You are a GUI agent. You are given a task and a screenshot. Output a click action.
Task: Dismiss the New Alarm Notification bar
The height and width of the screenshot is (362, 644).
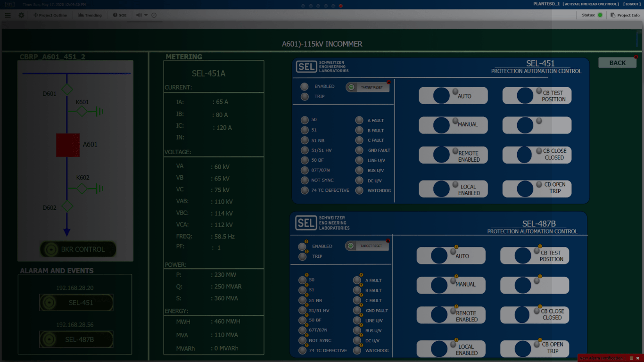pyautogui.click(x=638, y=358)
